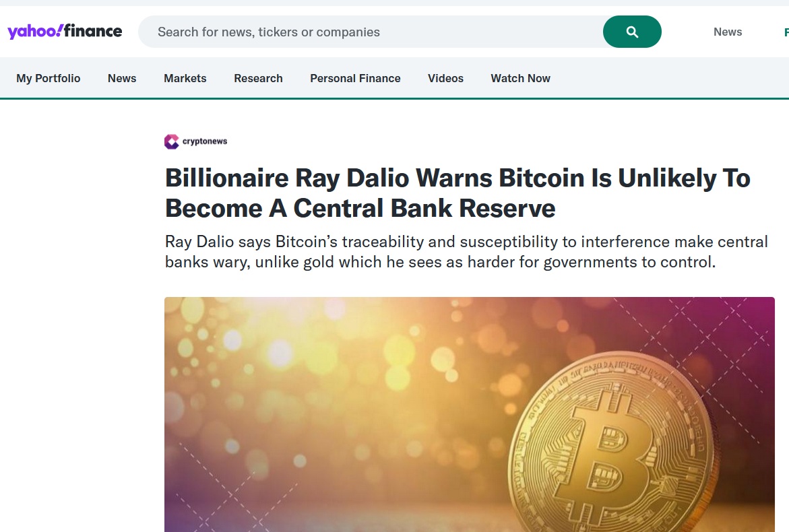Click the partially visible green link after News
The height and width of the screenshot is (532, 789).
point(786,32)
